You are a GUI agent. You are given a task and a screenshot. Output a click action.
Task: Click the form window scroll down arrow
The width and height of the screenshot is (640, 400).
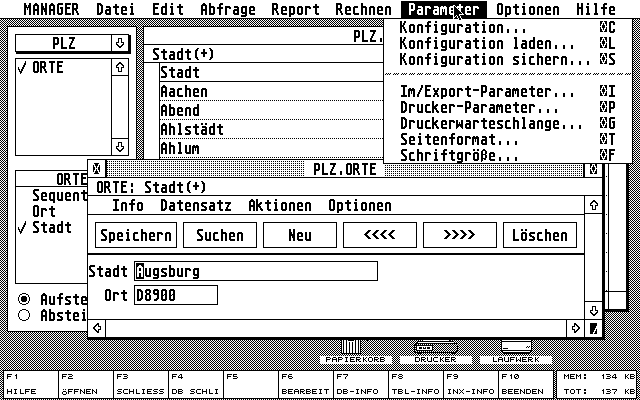[593, 312]
